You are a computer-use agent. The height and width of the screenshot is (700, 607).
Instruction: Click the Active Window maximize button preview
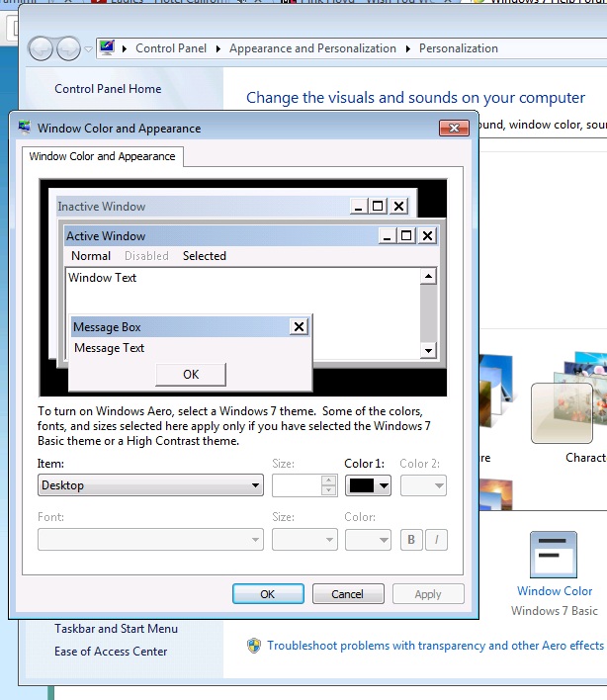pos(406,235)
